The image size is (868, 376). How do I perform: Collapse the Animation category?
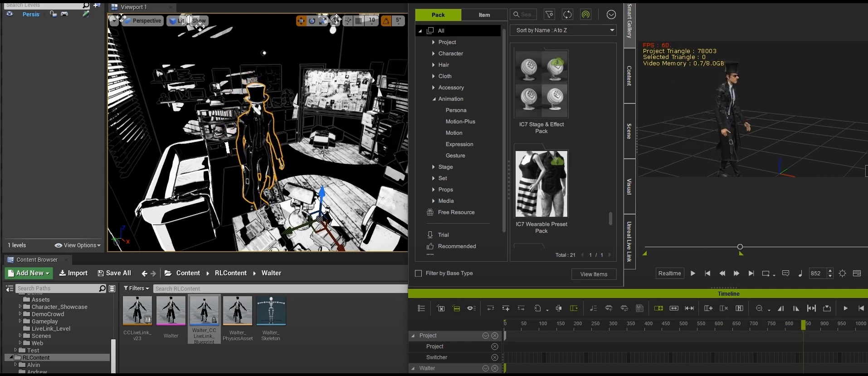coord(434,99)
